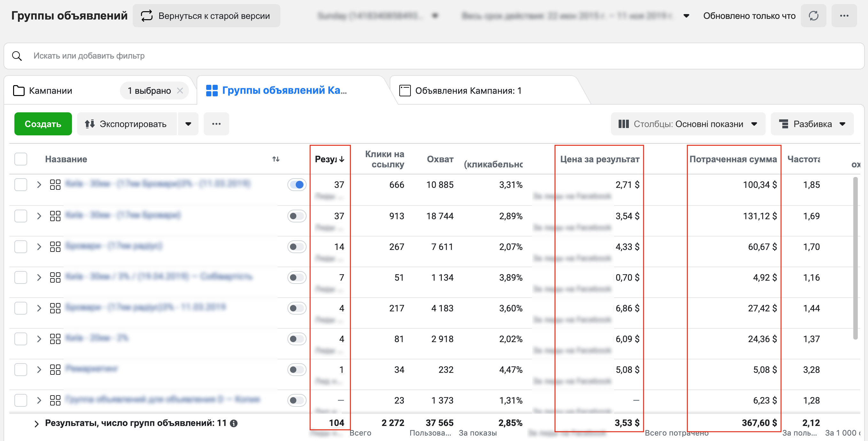Open the top-right more options menu

pos(844,16)
